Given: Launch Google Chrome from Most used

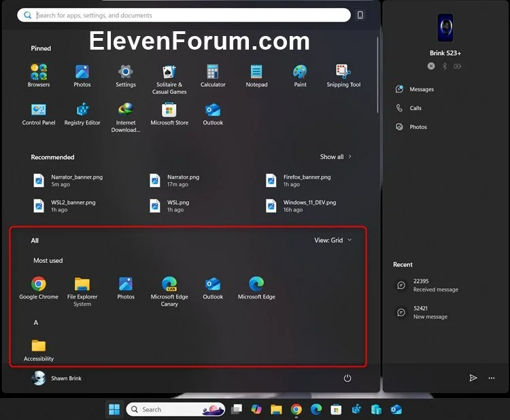Looking at the screenshot, I should point(39,288).
